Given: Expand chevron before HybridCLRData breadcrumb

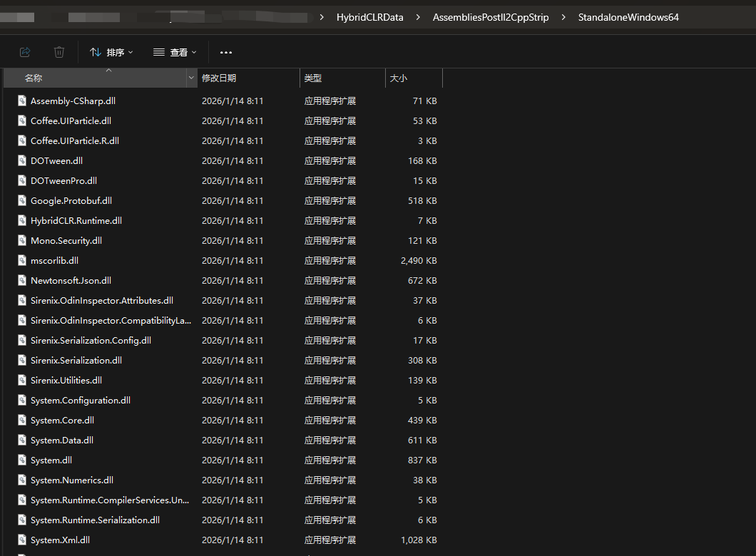Looking at the screenshot, I should click(x=322, y=17).
